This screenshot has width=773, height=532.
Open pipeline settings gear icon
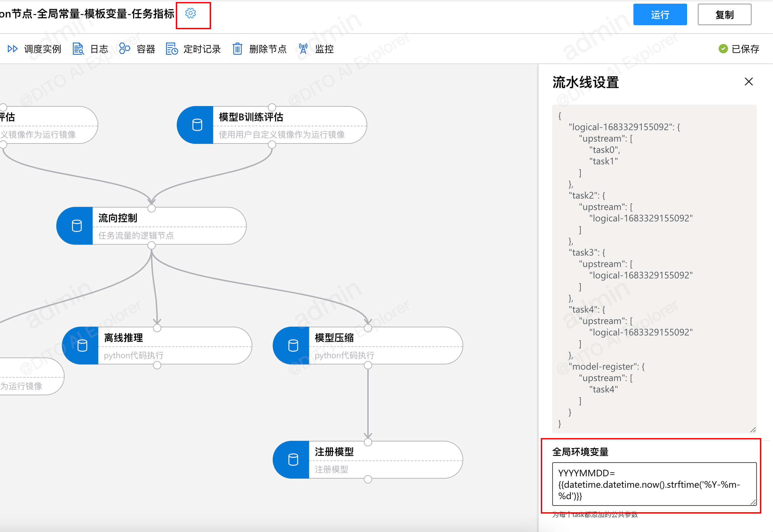coord(190,13)
